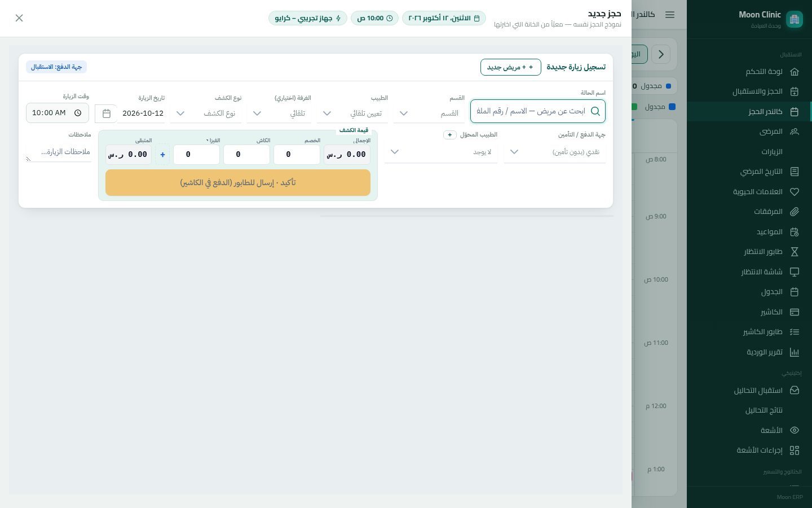Expand the الطبيب doctor dropdown

352,113
